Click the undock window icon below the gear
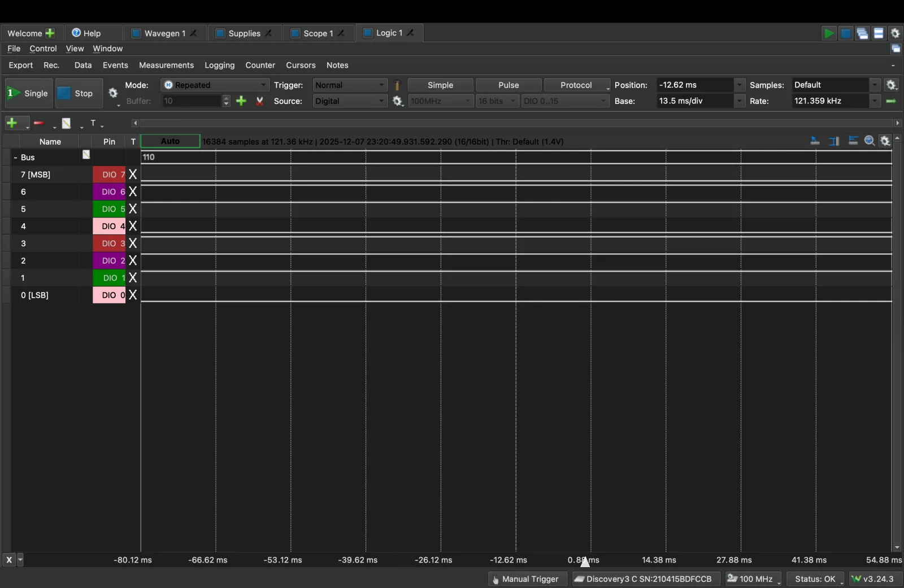 click(896, 49)
